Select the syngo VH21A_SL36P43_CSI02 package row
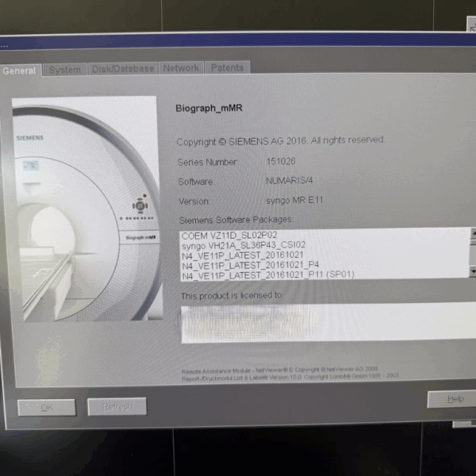Screen dimensions: 476x476 point(324,245)
